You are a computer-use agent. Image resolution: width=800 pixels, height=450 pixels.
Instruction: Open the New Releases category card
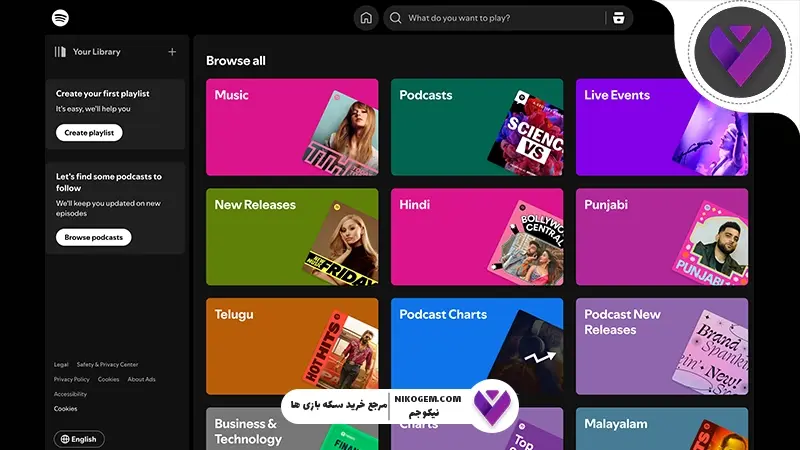click(292, 237)
